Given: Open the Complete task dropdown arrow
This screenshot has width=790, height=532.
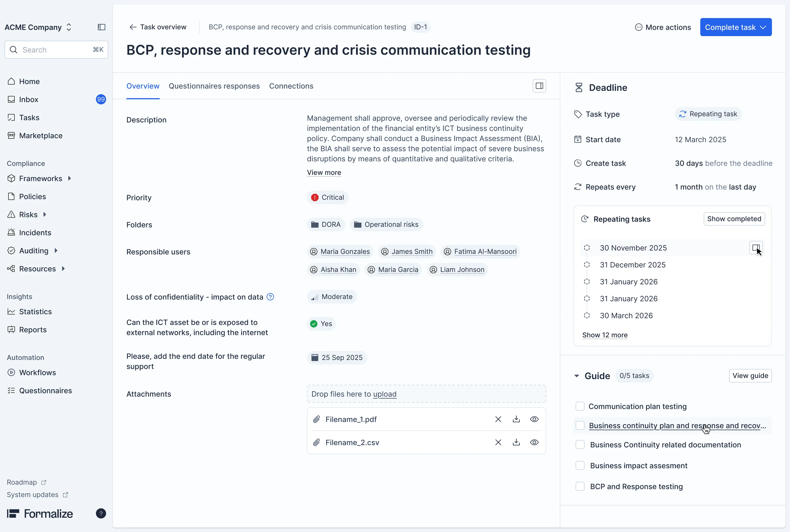Looking at the screenshot, I should [x=763, y=27].
